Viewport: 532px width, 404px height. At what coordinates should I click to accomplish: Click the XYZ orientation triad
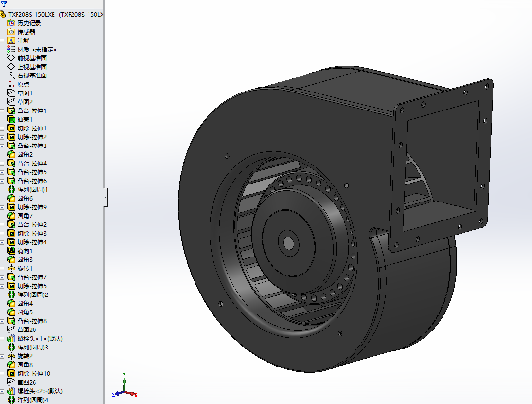click(124, 386)
